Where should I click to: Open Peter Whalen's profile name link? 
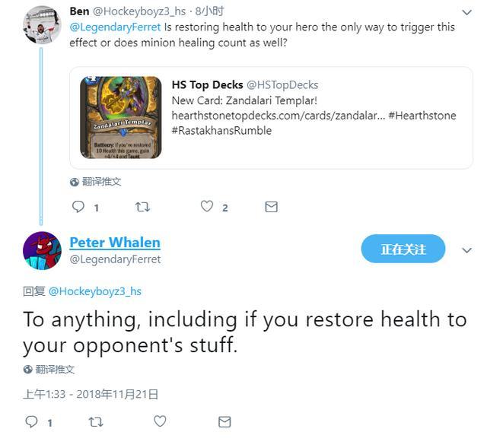coord(115,243)
